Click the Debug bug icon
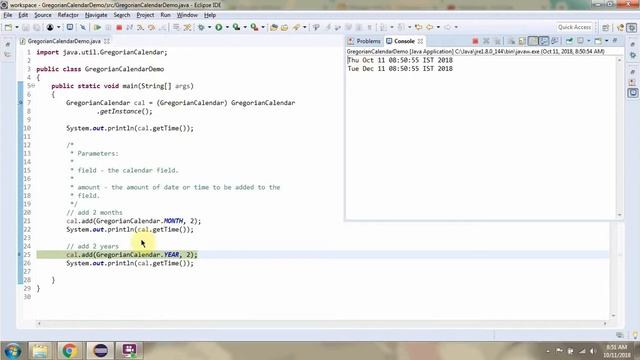This screenshot has height=360, width=640. (201, 27)
